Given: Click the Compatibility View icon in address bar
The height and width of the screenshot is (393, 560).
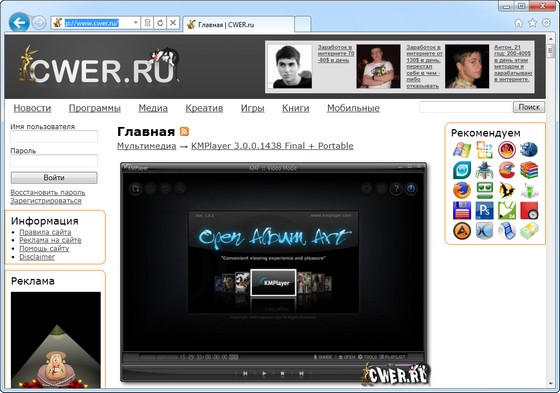Looking at the screenshot, I should pyautogui.click(x=147, y=23).
